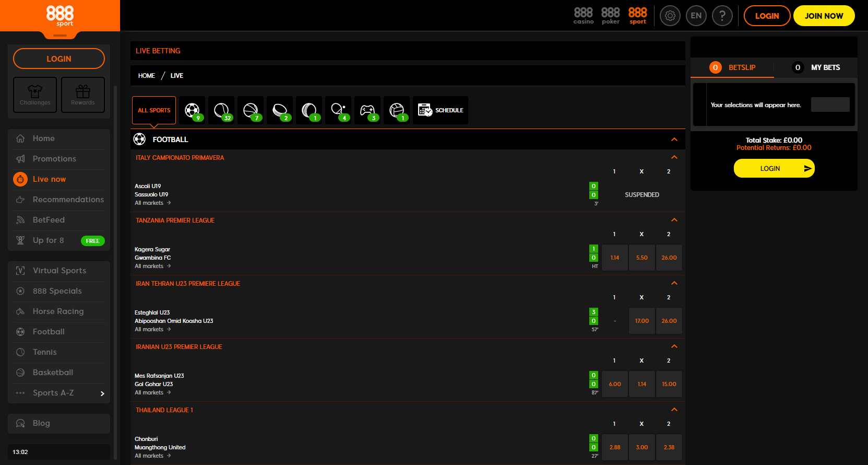
Task: Collapse Iran Tehran U23 Premiere League
Action: 674,283
